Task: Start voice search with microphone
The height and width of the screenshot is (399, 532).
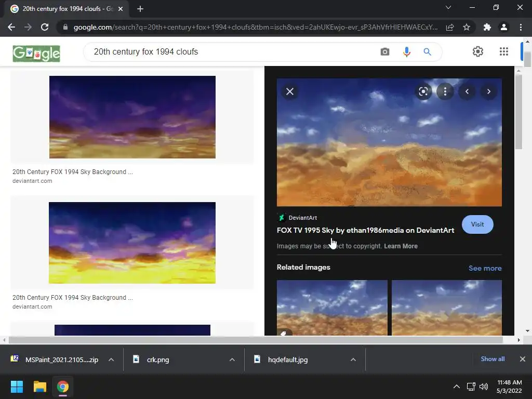Action: [x=406, y=51]
